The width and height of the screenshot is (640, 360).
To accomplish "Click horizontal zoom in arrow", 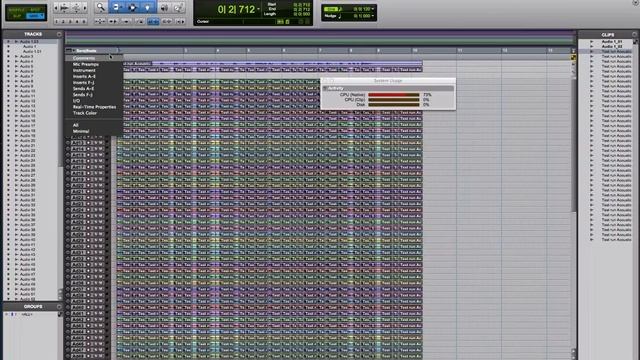I will pyautogui.click(x=85, y=8).
